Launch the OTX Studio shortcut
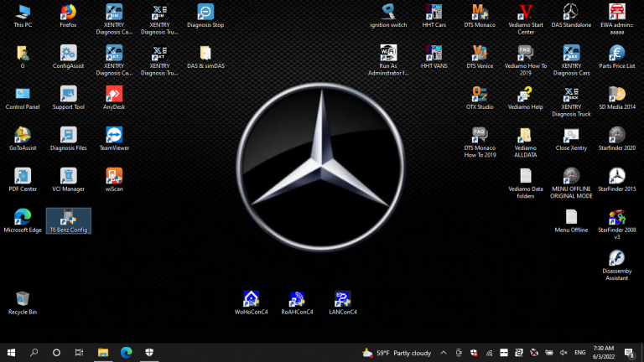The height and width of the screenshot is (362, 644). point(480,98)
